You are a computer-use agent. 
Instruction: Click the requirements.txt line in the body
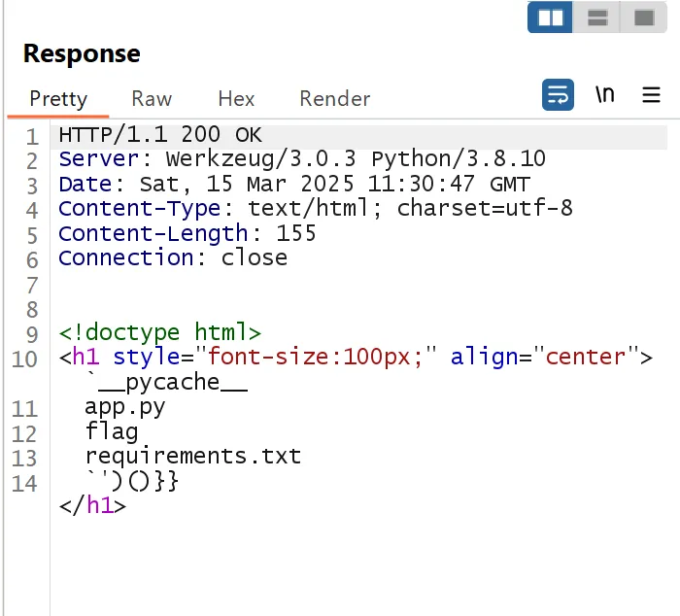pyautogui.click(x=192, y=457)
